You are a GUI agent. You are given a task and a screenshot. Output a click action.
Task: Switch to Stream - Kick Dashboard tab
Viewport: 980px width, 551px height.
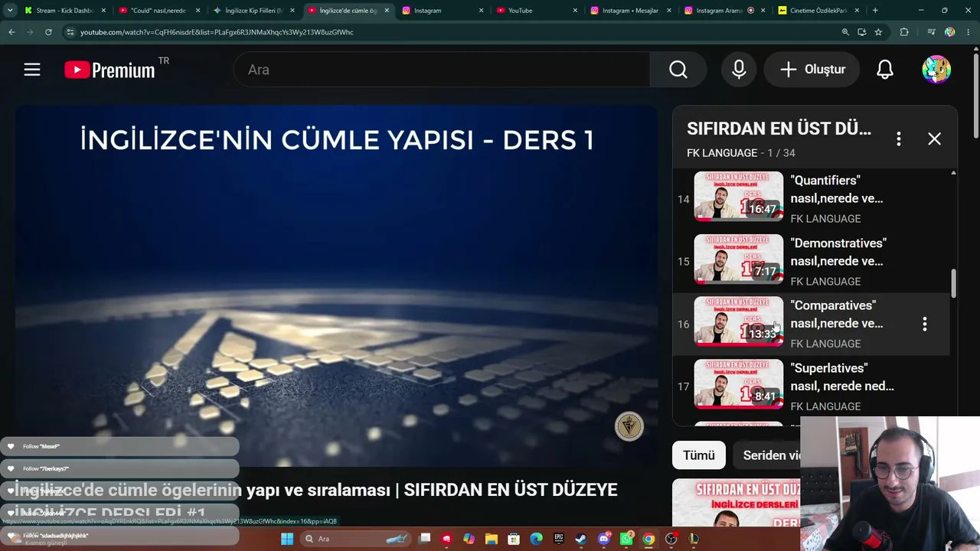point(64,11)
